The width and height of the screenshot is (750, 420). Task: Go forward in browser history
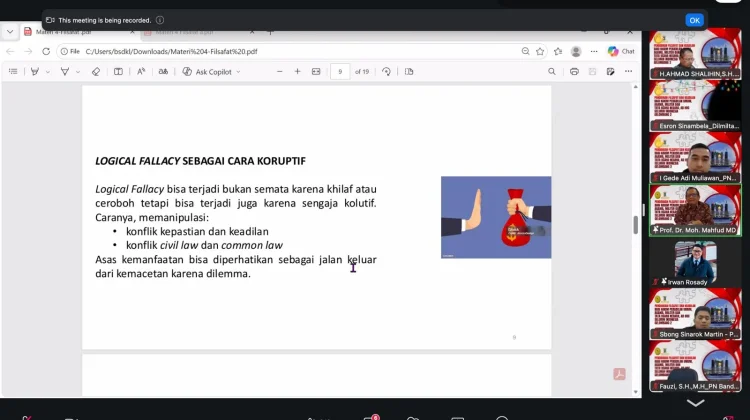[28, 51]
